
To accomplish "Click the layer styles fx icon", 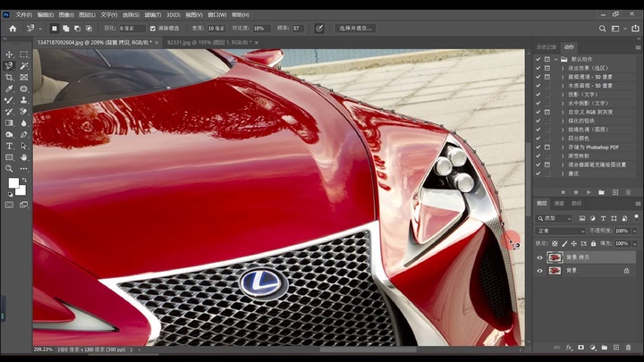I will tap(569, 347).
